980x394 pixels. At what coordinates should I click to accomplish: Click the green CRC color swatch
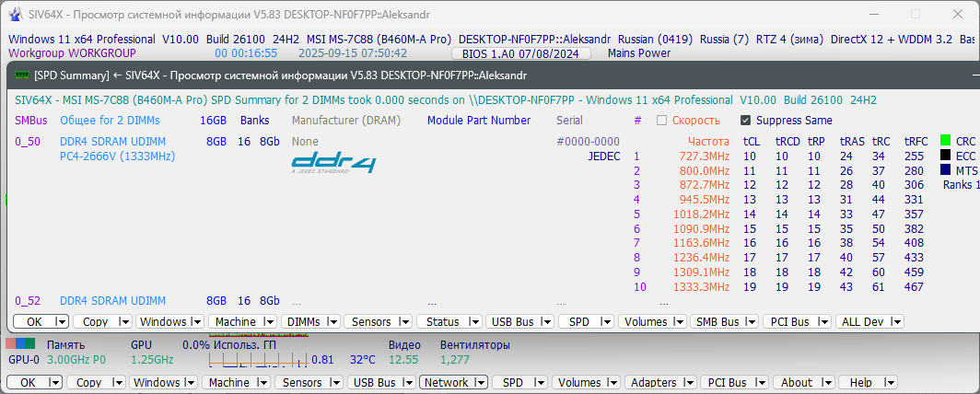tap(945, 141)
